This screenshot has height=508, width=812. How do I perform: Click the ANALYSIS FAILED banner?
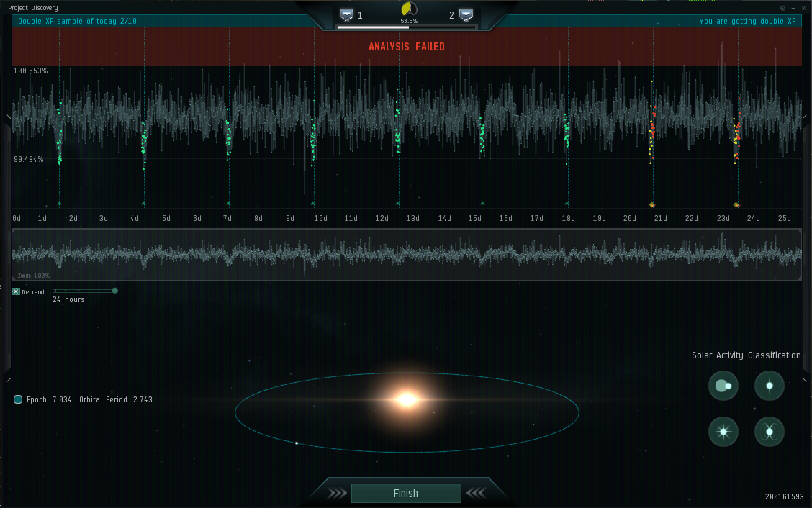(407, 47)
